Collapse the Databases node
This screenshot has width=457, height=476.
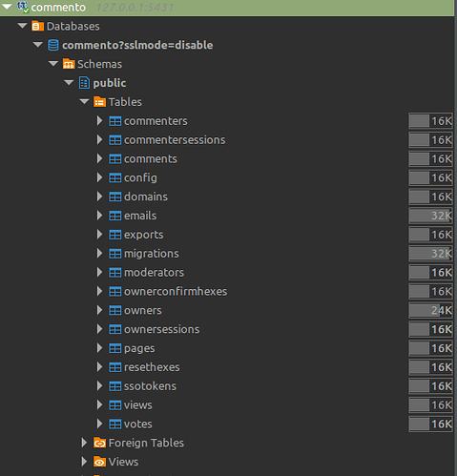(22, 26)
